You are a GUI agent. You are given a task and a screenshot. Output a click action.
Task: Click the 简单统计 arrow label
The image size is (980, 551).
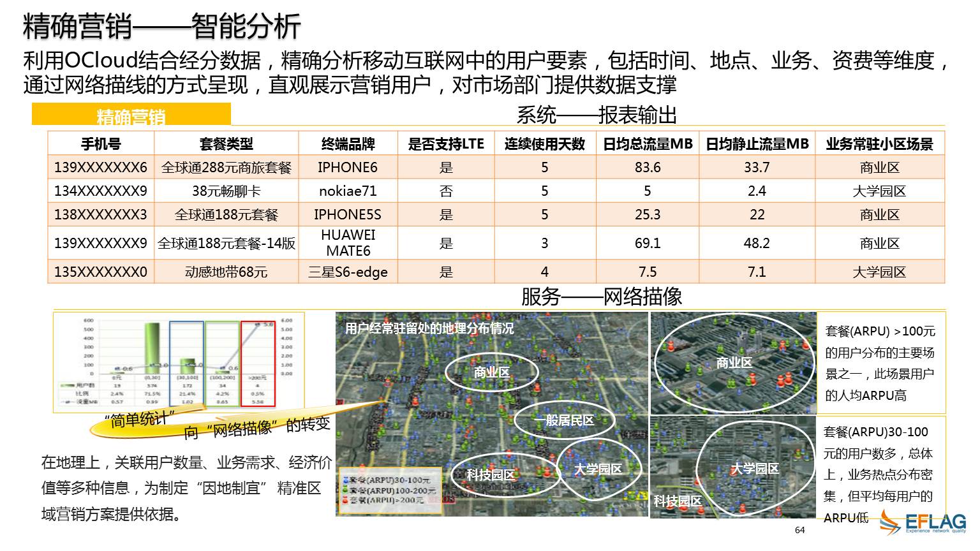[138, 420]
